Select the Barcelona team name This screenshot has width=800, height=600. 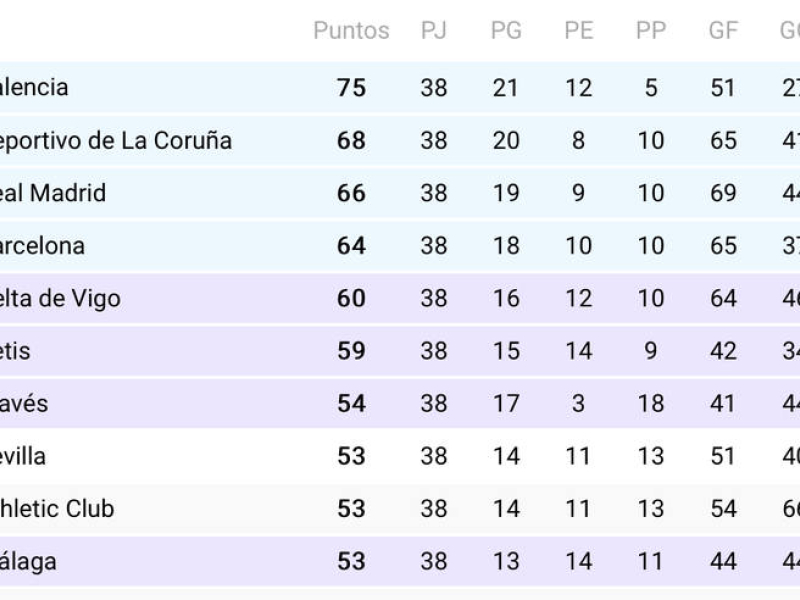click(x=42, y=246)
